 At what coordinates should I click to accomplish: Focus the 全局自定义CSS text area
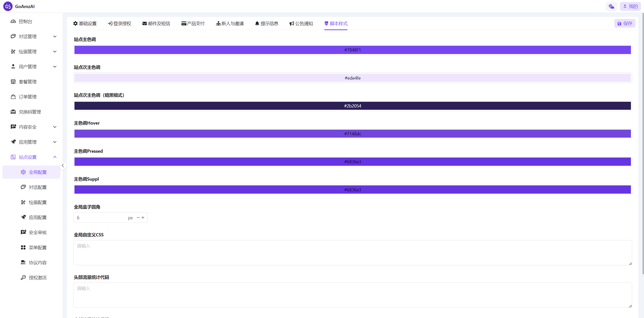tap(352, 252)
